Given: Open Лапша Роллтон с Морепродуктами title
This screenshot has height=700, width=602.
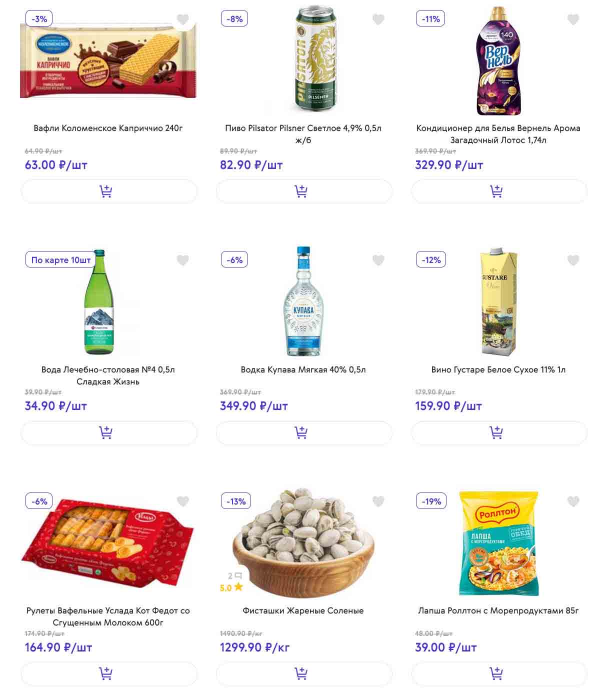Looking at the screenshot, I should click(498, 610).
